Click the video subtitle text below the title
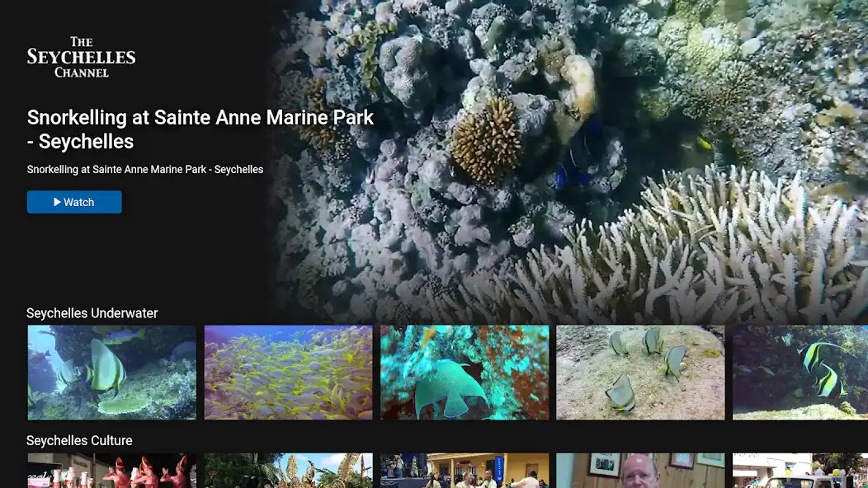Screen dimensions: 868x488 (144, 169)
